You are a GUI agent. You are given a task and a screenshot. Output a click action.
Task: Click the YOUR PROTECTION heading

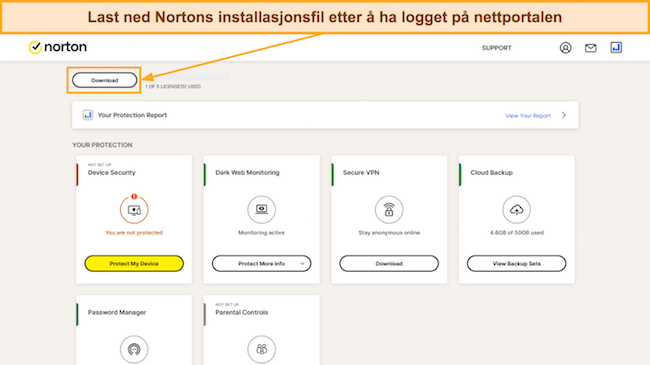(102, 145)
